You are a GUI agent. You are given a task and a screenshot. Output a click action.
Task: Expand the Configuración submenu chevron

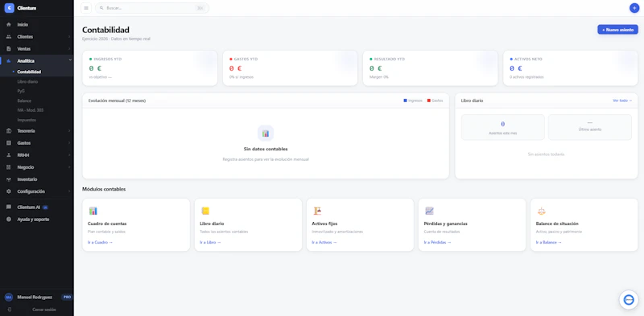tap(69, 191)
